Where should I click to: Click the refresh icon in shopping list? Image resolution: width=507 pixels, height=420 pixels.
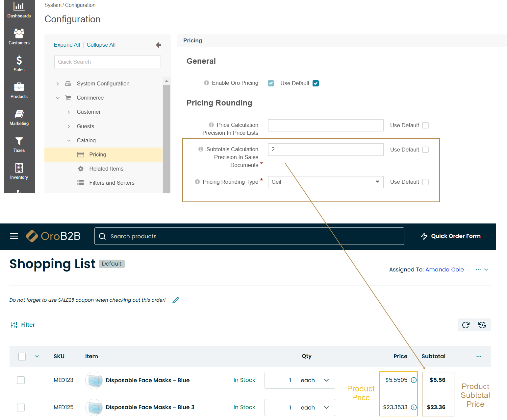point(466,325)
